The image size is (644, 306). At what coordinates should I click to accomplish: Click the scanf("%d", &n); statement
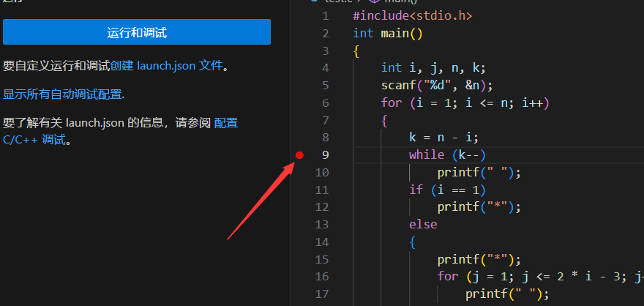tap(437, 86)
